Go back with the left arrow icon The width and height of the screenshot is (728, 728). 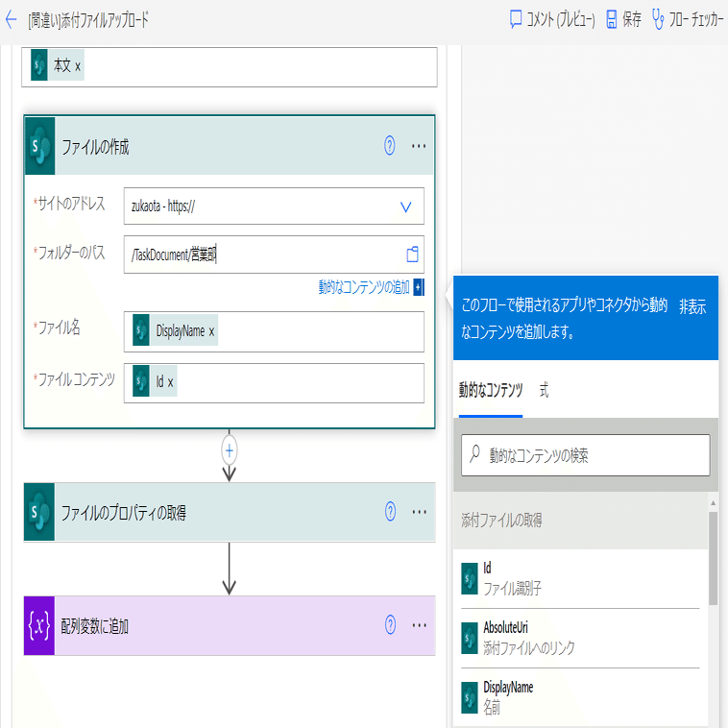point(12,20)
